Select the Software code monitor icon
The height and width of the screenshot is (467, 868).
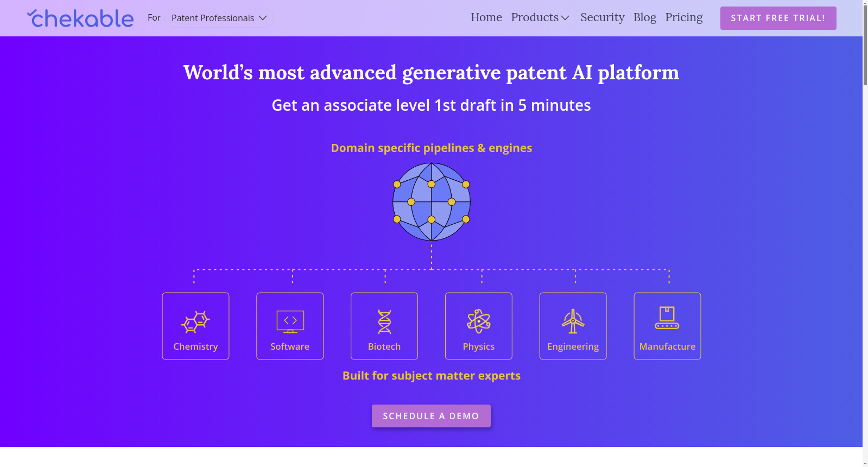pos(290,322)
